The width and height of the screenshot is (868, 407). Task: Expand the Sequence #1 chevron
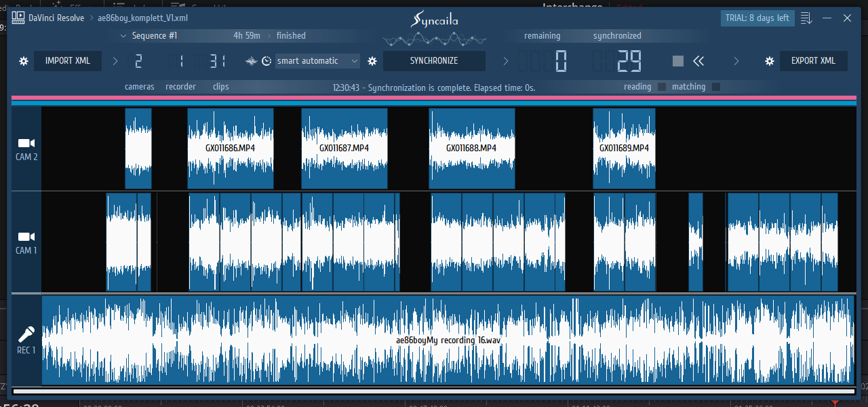point(123,36)
